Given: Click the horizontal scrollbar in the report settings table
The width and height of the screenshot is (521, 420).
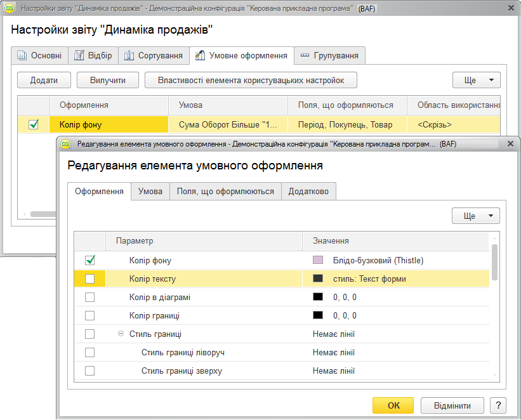Looking at the screenshot, I should [43, 214].
